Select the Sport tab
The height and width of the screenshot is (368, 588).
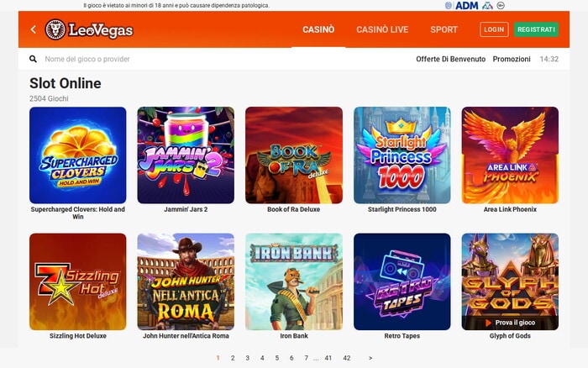click(444, 29)
